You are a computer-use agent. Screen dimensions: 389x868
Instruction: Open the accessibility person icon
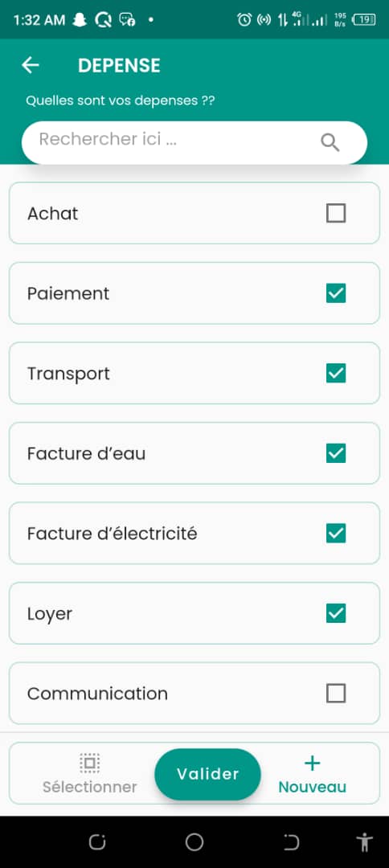364,842
